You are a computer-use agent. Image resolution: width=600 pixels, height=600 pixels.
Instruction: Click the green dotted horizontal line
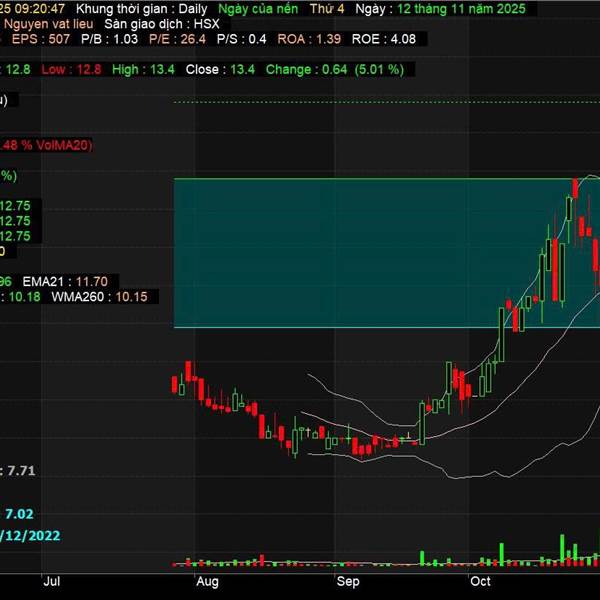[x=386, y=102]
